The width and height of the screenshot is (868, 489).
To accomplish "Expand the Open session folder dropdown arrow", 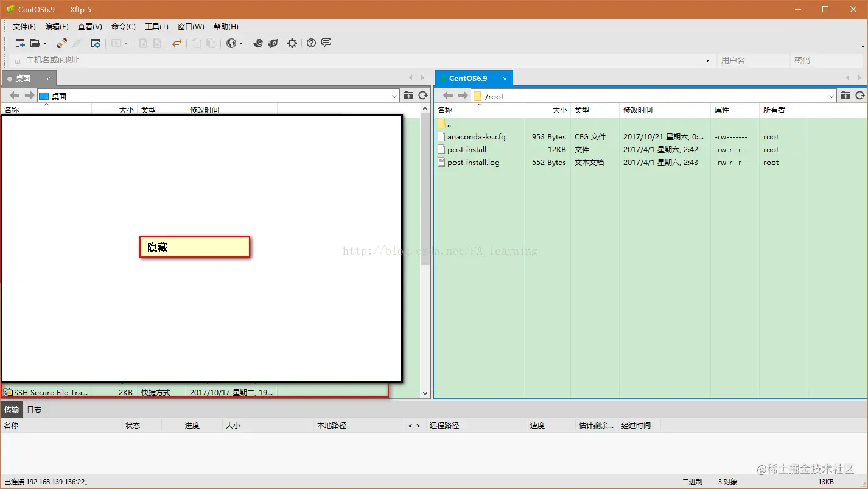I will 45,44.
